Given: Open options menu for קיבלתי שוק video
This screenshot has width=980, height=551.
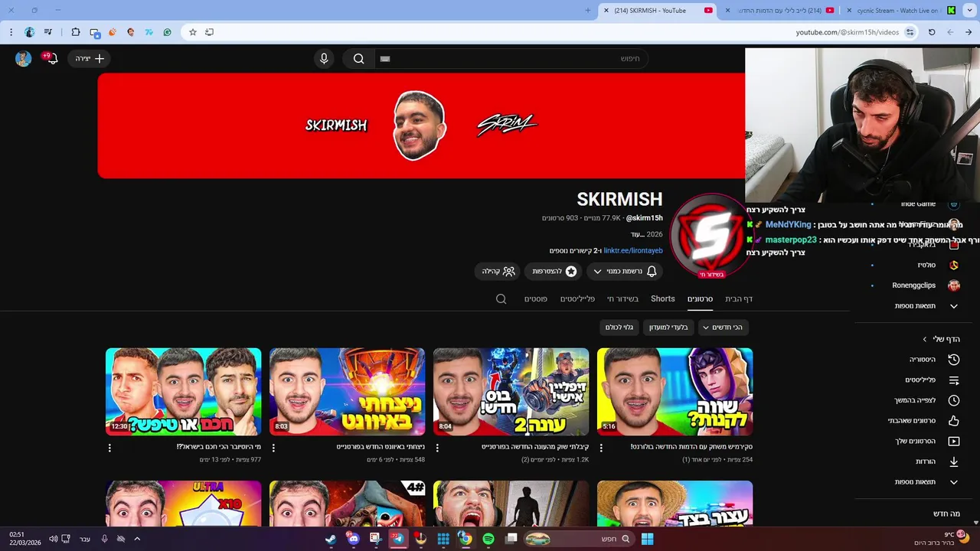Looking at the screenshot, I should tap(437, 448).
